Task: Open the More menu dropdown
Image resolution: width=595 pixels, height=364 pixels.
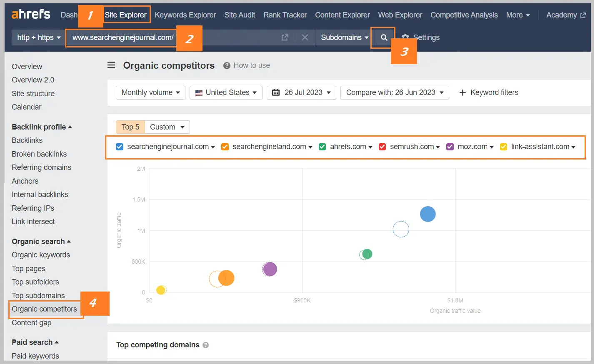Action: pyautogui.click(x=518, y=15)
